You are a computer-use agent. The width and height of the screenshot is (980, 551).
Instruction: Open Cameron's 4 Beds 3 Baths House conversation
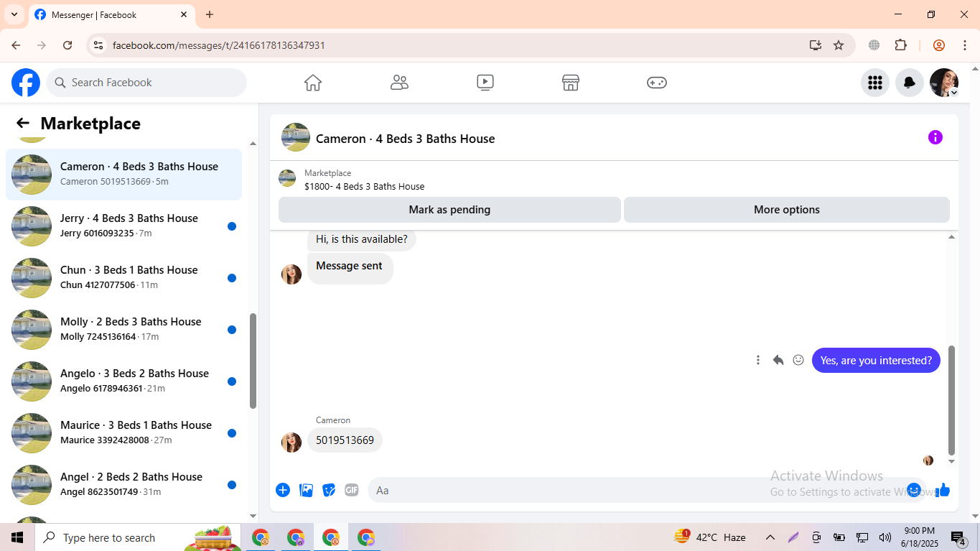[x=123, y=175]
